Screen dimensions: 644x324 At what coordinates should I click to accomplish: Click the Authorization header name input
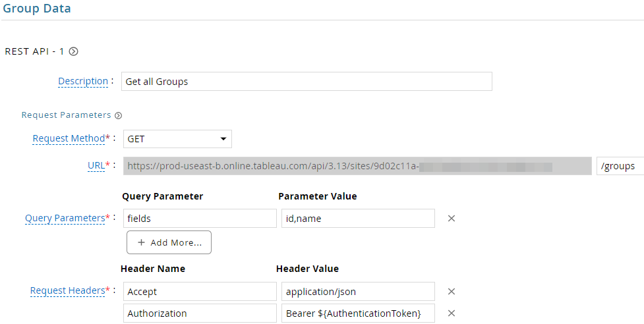pyautogui.click(x=200, y=313)
